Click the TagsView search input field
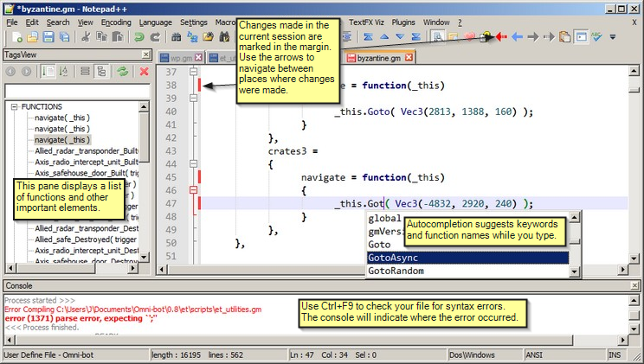Image resolution: width=644 pixels, height=364 pixels. [77, 91]
